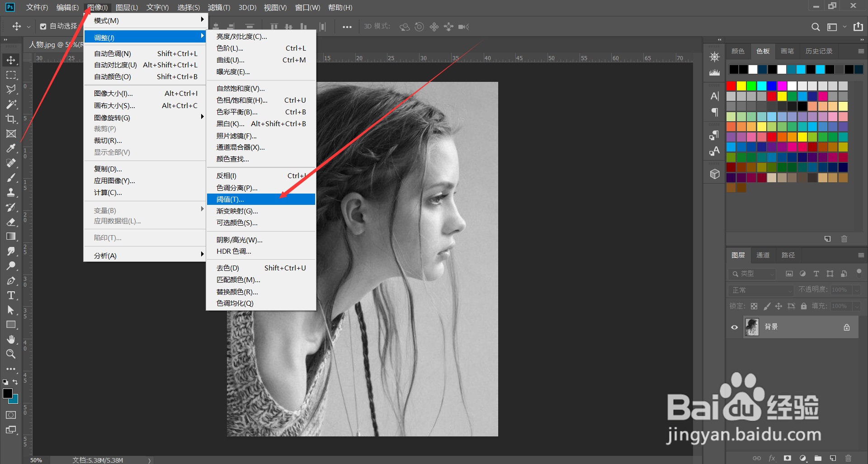Choose 阈值(T)... from the adjustments submenu
This screenshot has width=868, height=464.
click(261, 199)
